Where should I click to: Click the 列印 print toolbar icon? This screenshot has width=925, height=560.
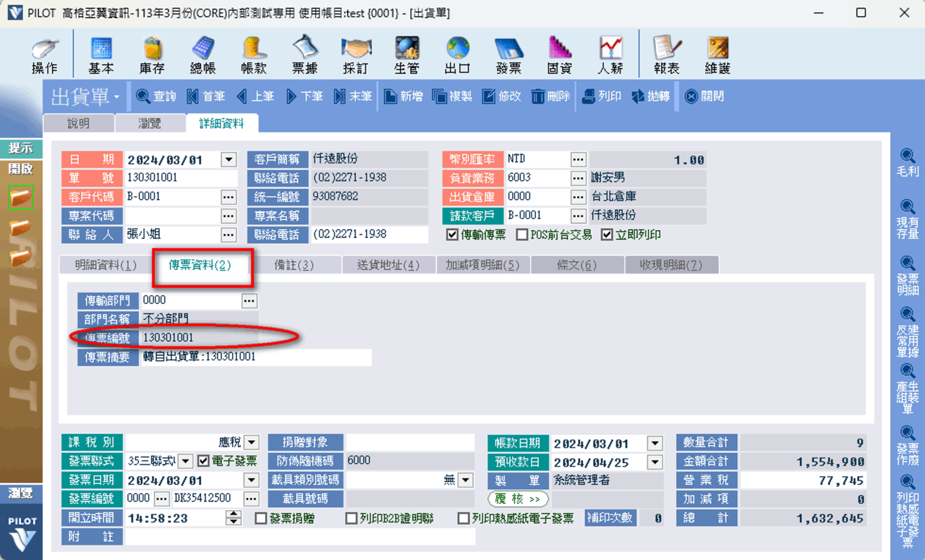pos(602,97)
